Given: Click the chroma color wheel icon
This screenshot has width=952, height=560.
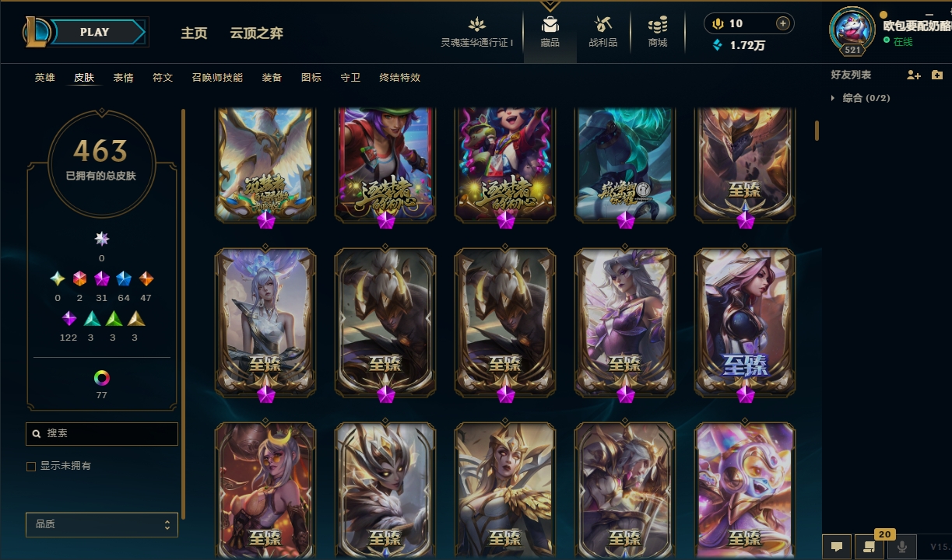Looking at the screenshot, I should pos(102,379).
